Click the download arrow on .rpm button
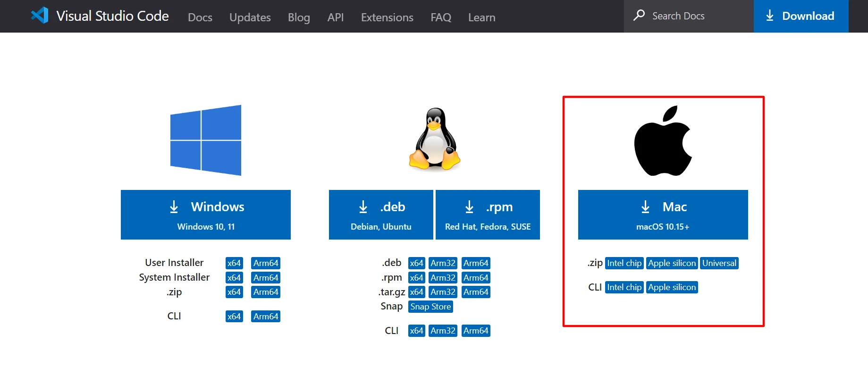The width and height of the screenshot is (868, 369). [469, 207]
